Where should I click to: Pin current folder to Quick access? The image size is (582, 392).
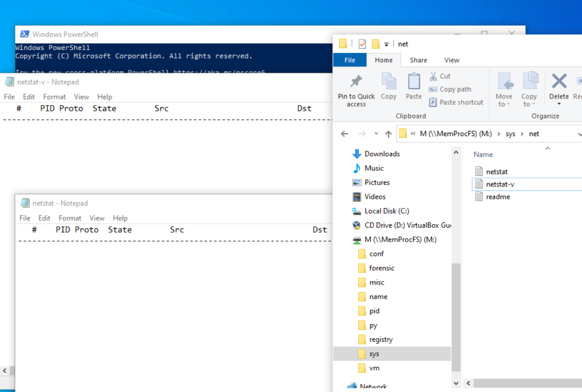click(x=356, y=90)
